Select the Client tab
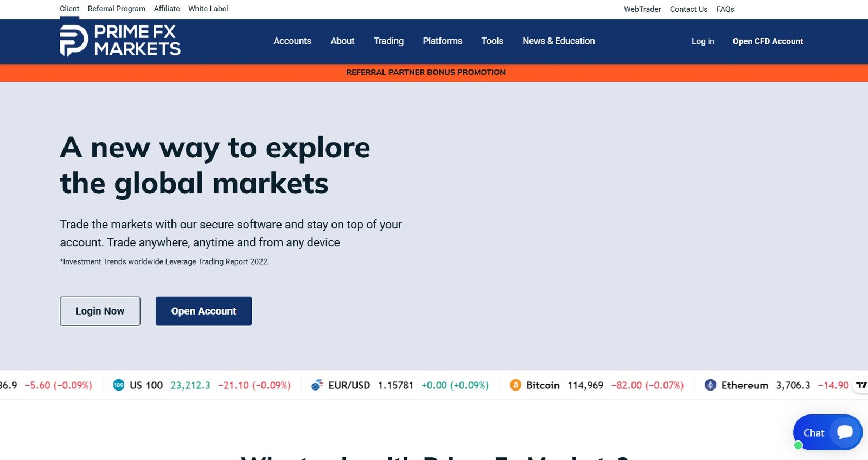 tap(69, 9)
